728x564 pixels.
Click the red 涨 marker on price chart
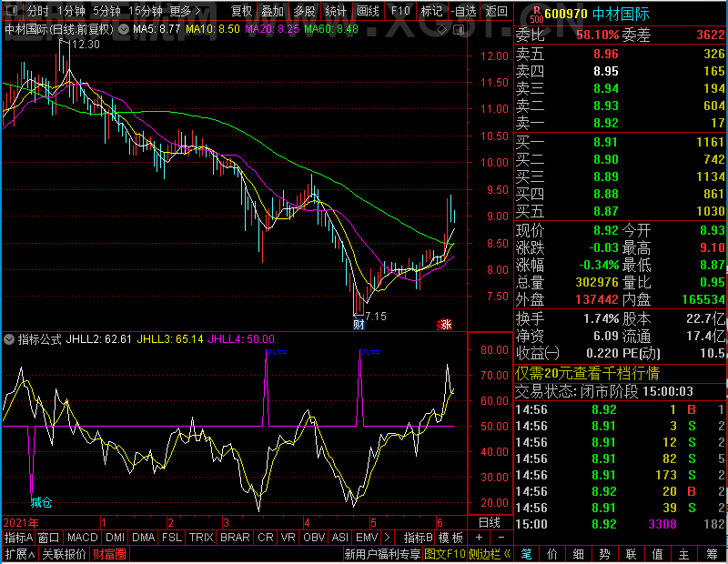click(445, 325)
